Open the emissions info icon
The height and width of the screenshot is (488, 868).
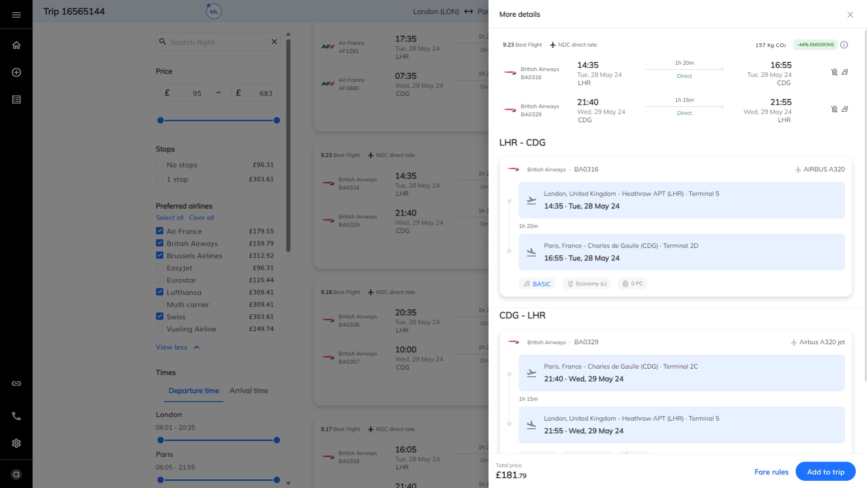844,45
